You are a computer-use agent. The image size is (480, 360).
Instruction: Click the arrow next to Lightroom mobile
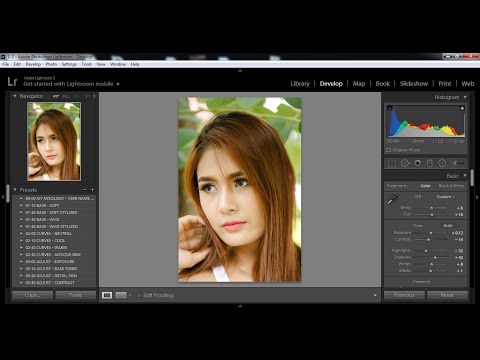point(118,84)
